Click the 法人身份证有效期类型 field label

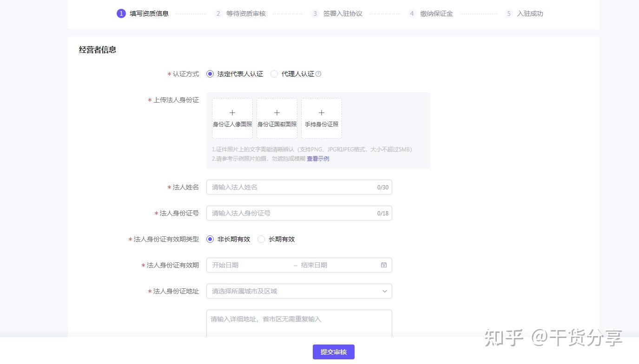(166, 239)
